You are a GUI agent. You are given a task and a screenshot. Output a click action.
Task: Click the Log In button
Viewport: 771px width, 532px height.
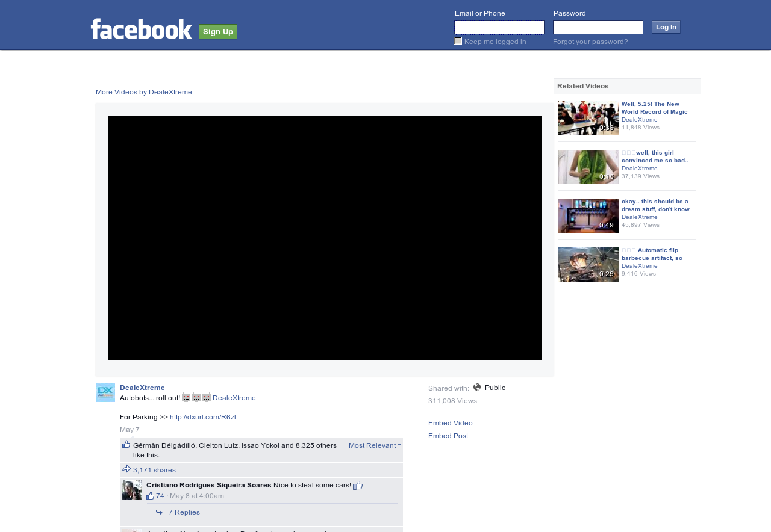pos(666,27)
